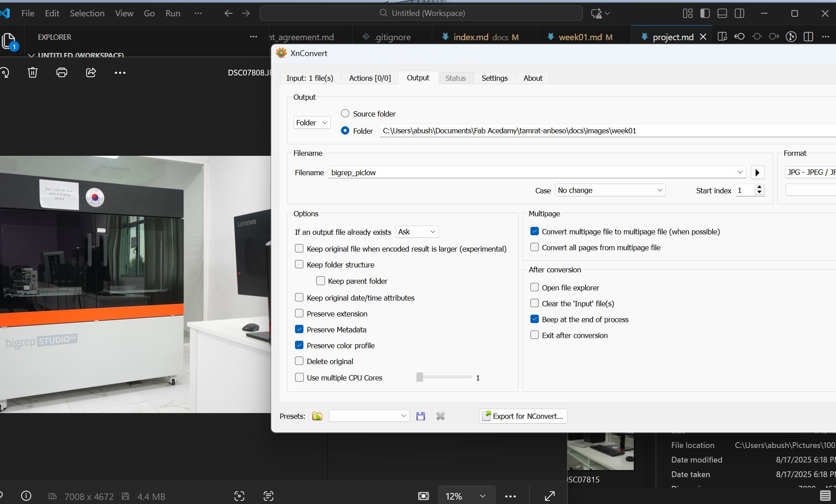Enable the Keep folder structure checkbox
Viewport: 836px width, 504px height.
(x=299, y=264)
